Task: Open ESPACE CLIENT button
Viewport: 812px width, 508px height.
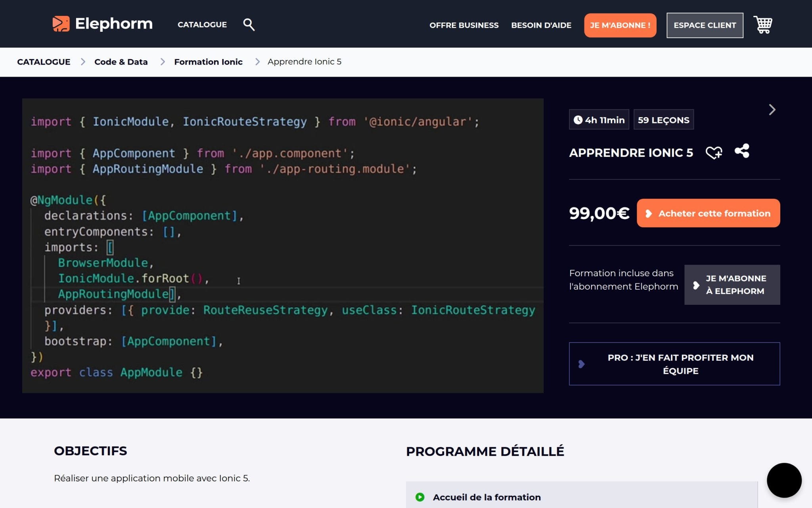Action: tap(705, 25)
